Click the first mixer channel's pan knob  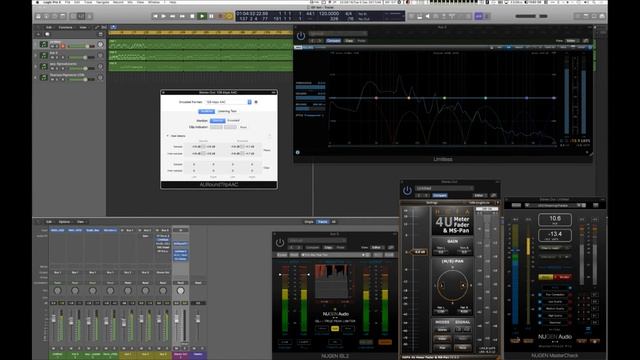click(x=58, y=291)
